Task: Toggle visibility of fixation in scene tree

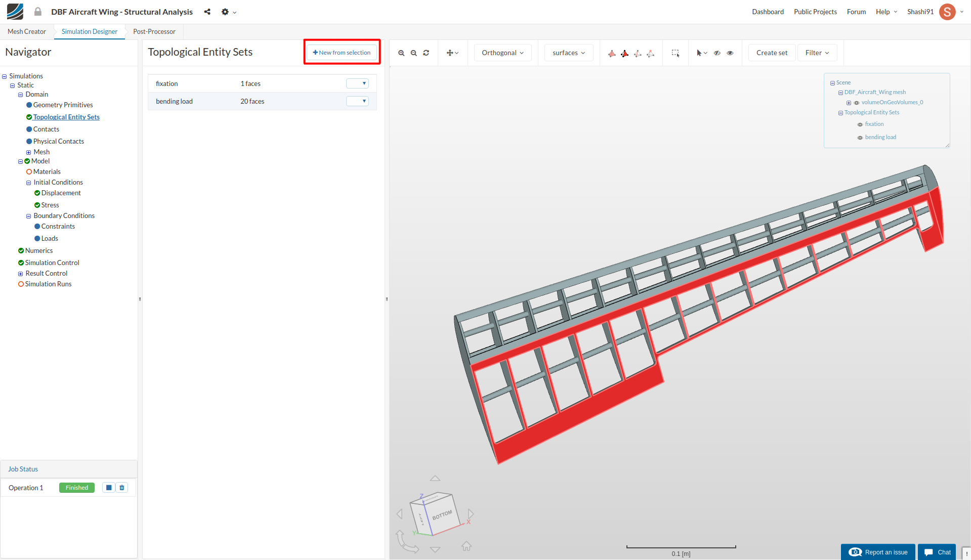Action: pyautogui.click(x=860, y=124)
